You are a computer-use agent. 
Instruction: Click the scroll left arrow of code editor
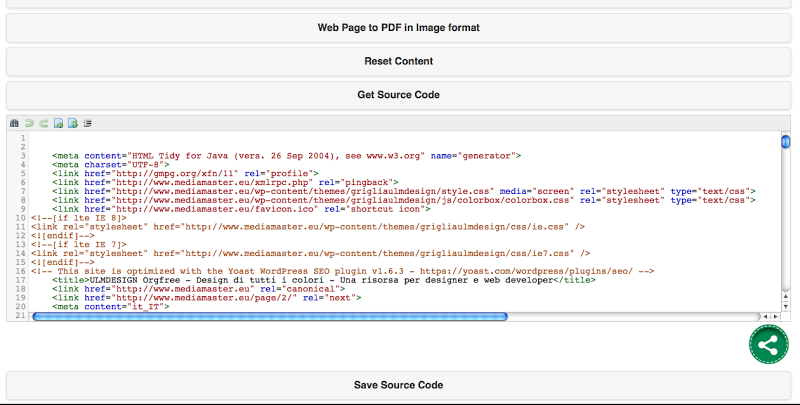coord(766,316)
